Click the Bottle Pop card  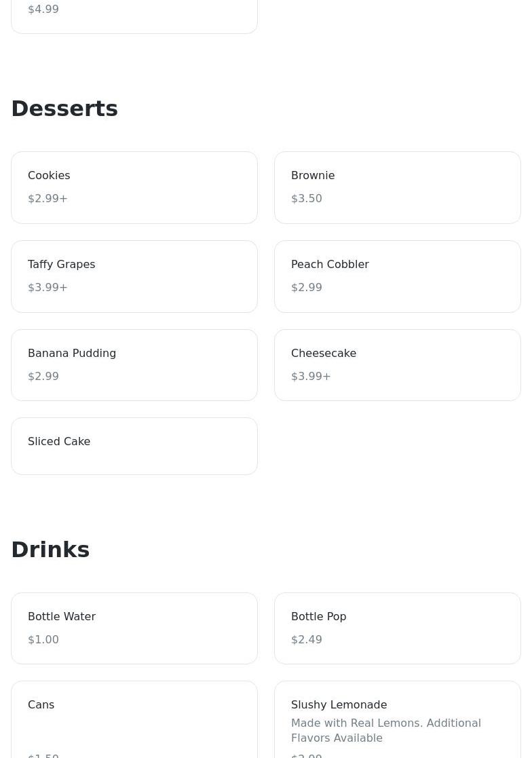pyautogui.click(x=397, y=628)
